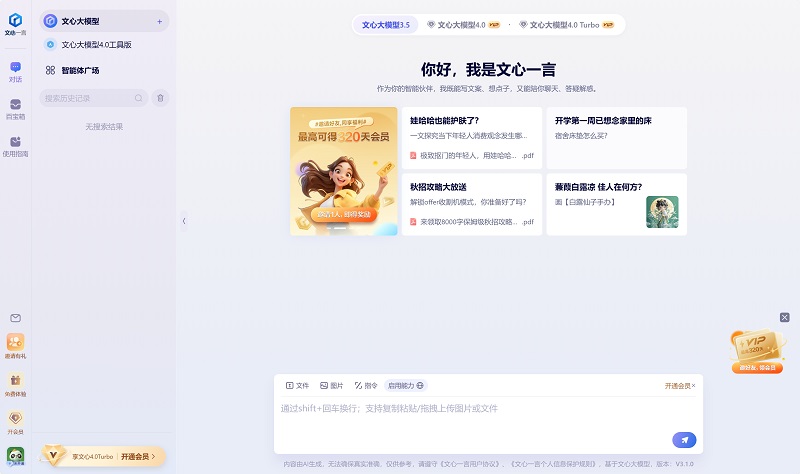This screenshot has height=474, width=800.
Task: Click the send message arrow button
Action: click(x=684, y=440)
